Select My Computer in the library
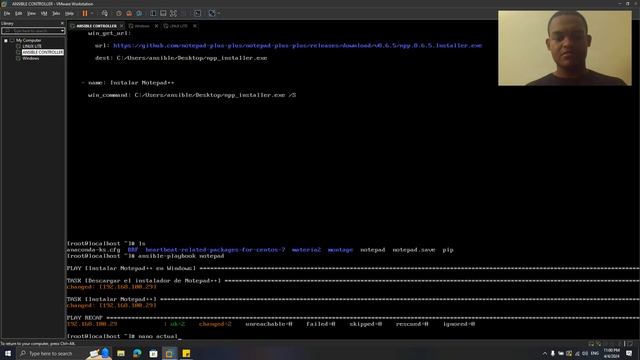 coord(28,40)
